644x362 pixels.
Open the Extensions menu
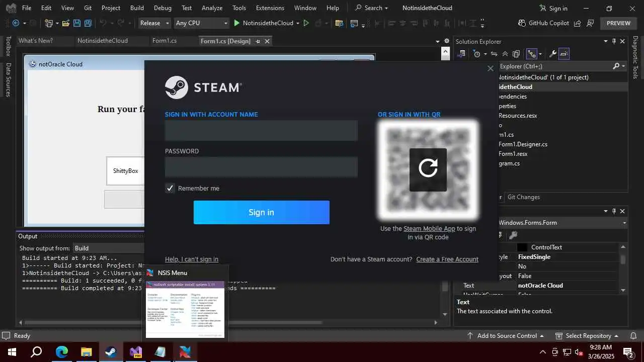coord(270,8)
